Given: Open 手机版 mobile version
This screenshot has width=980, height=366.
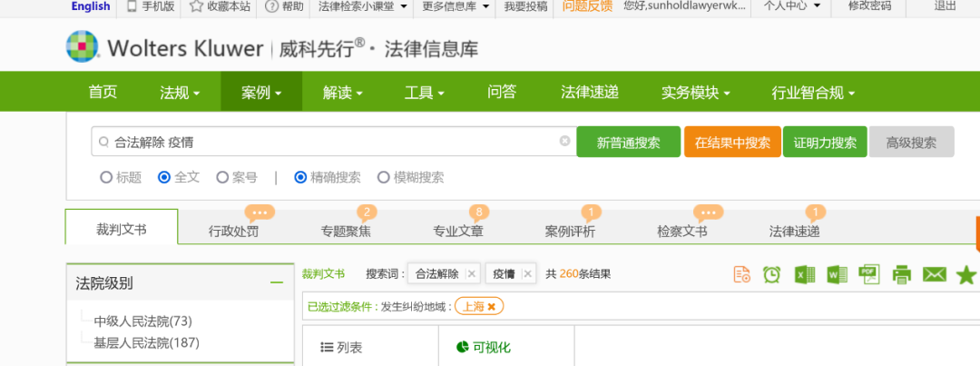Looking at the screenshot, I should point(151,6).
